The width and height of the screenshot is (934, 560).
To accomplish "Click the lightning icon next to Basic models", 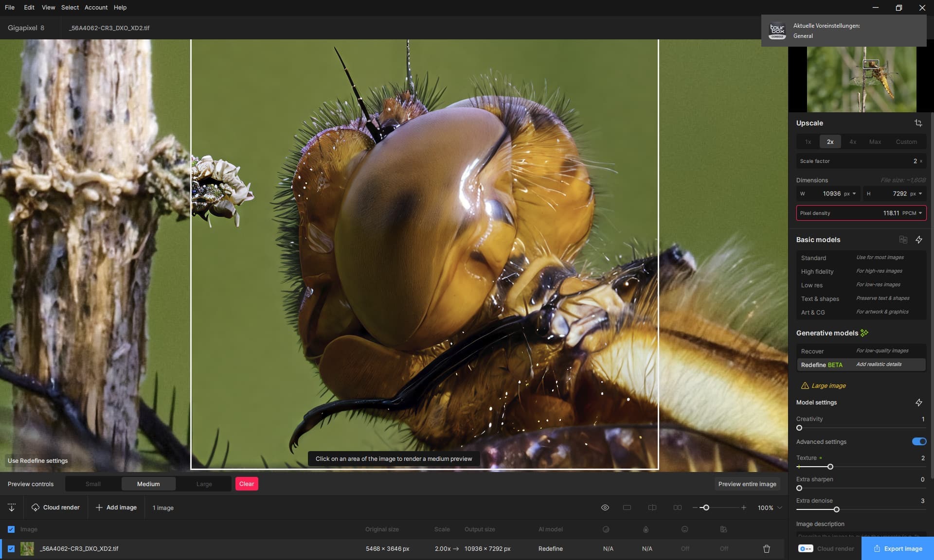I will (918, 240).
